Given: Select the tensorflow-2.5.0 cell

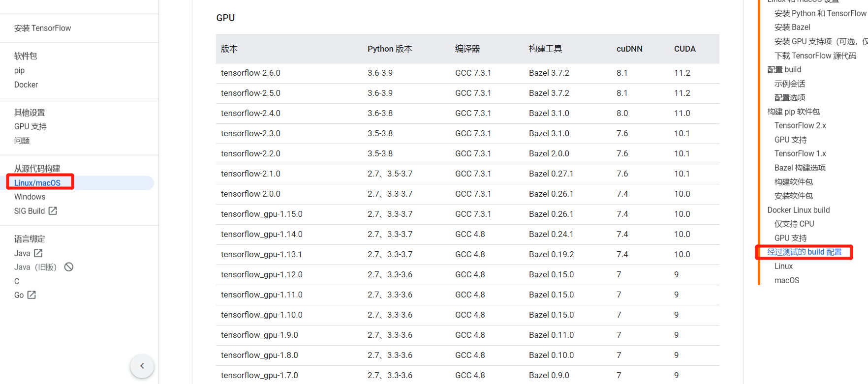Looking at the screenshot, I should [250, 93].
